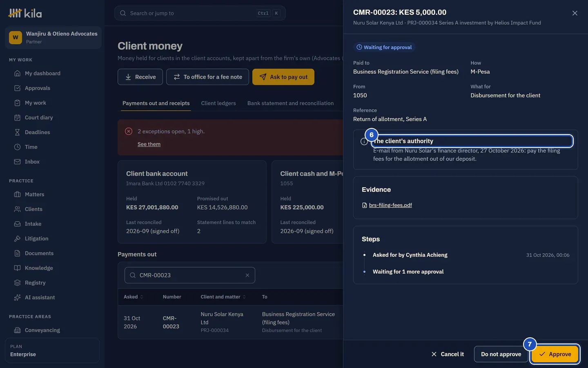Select the Litigation gavel icon
588x368 pixels.
coord(17,238)
